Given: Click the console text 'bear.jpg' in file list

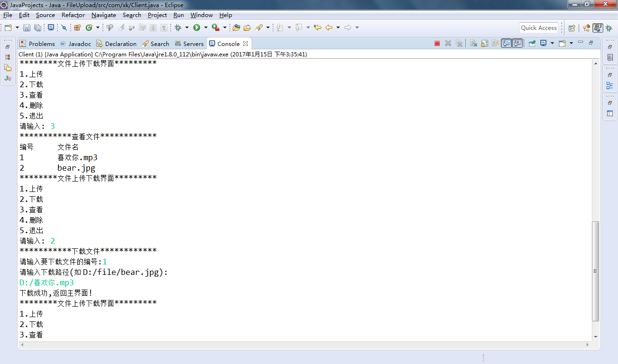Looking at the screenshot, I should tap(76, 168).
